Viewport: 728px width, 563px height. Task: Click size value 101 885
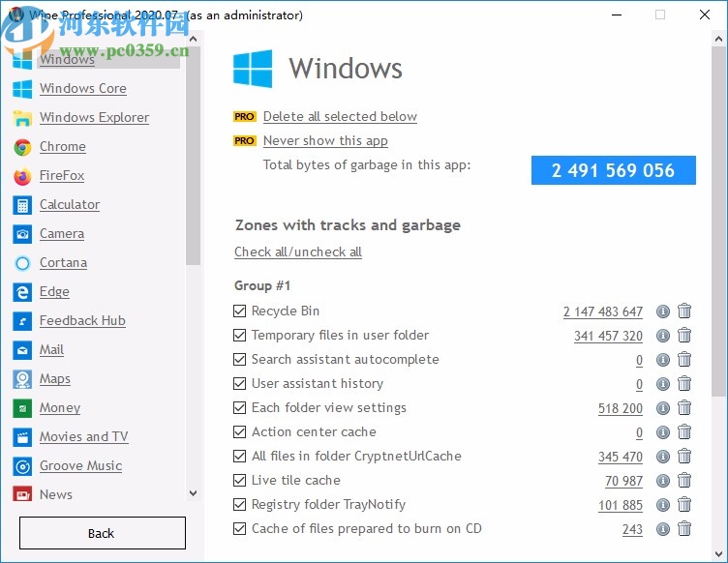(621, 505)
